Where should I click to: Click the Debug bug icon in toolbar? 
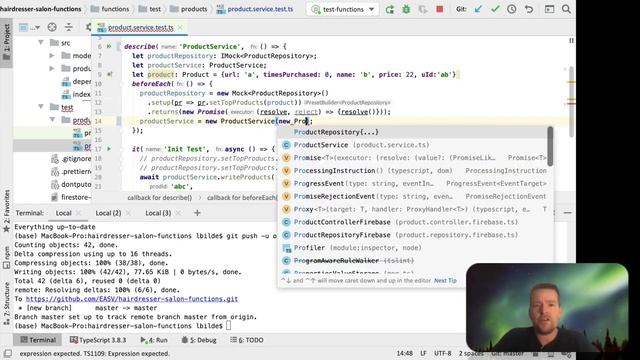[x=406, y=9]
